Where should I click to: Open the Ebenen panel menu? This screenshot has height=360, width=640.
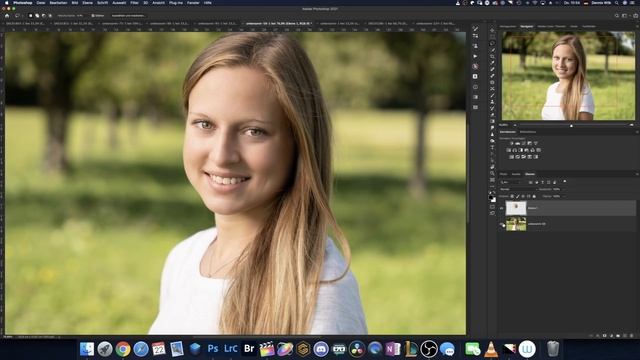(x=637, y=174)
